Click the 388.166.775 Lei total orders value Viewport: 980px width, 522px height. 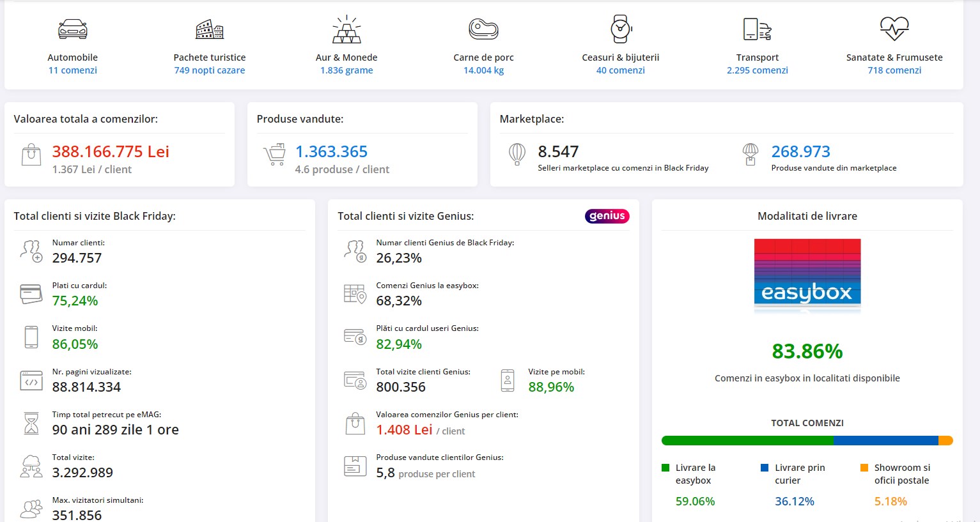(x=111, y=151)
